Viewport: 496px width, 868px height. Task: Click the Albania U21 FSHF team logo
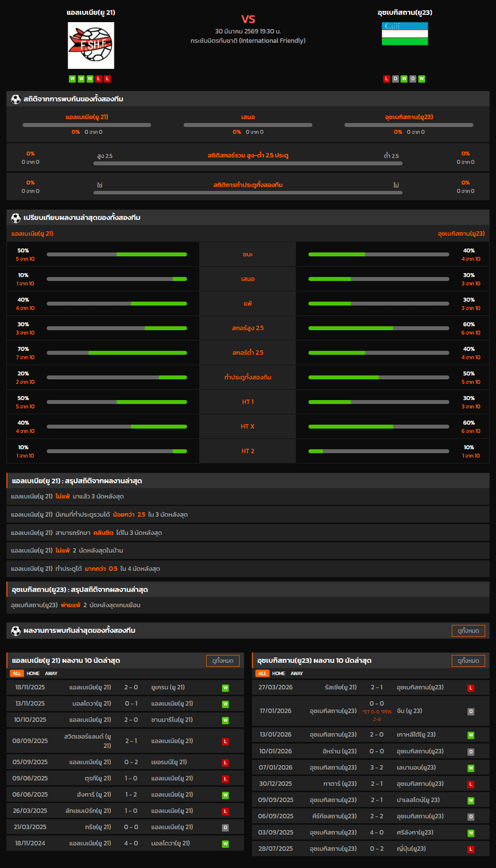click(90, 46)
